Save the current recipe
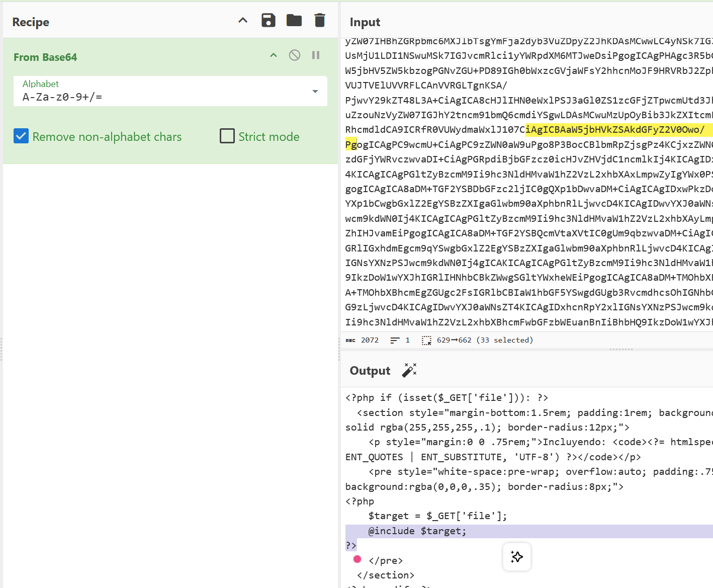713x588 pixels. 269,21
